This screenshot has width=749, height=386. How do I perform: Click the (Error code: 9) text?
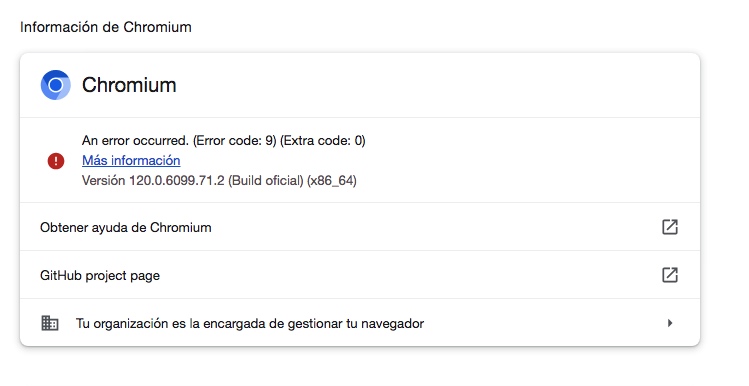[x=235, y=140]
